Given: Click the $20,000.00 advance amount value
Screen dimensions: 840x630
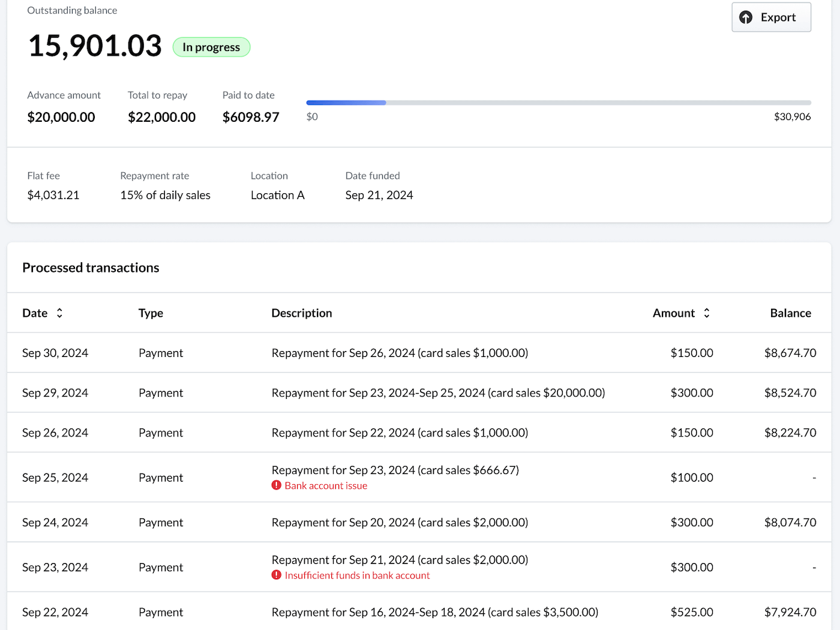Looking at the screenshot, I should coord(61,117).
